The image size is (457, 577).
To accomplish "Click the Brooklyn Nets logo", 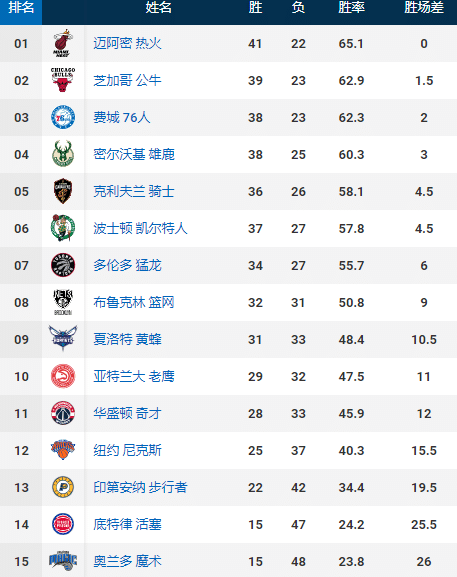I will coord(63,302).
